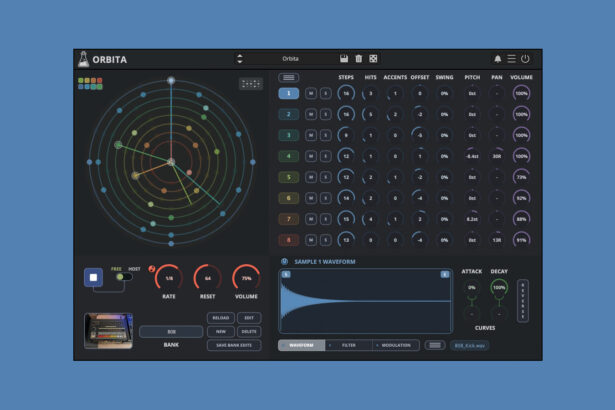Click the Orbita flask logo
The width and height of the screenshot is (615, 410).
point(83,59)
